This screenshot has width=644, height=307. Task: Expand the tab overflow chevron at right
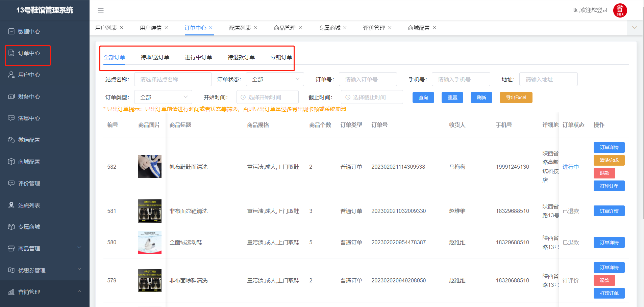(x=635, y=28)
